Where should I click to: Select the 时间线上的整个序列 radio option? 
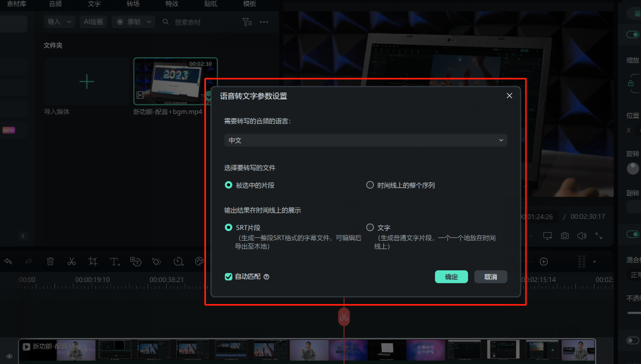(370, 185)
